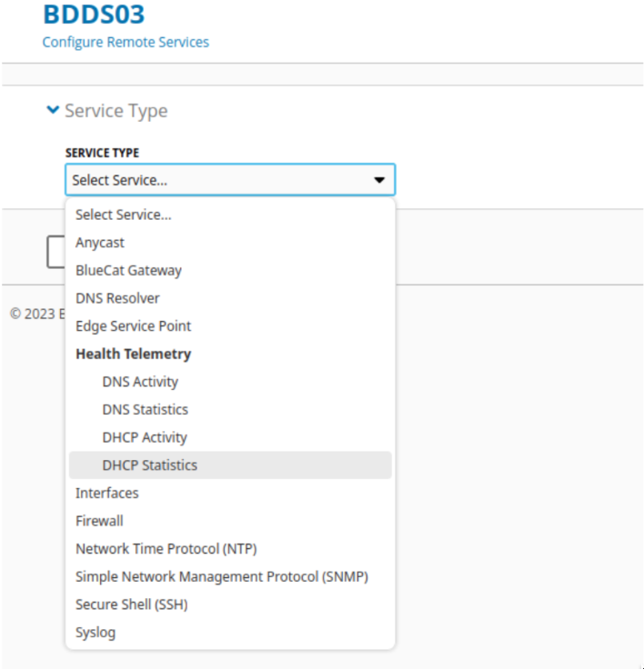Screen dimensions: 644x669
Task: Pick DNS Resolver from the list
Action: (230, 298)
